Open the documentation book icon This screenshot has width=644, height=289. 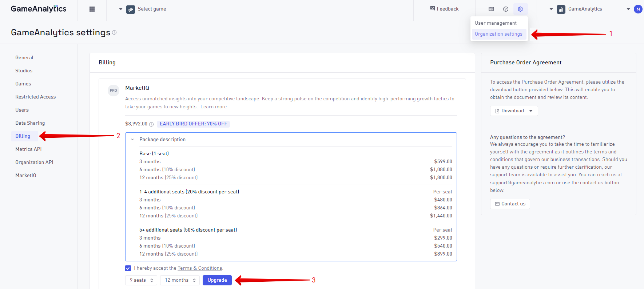point(491,9)
